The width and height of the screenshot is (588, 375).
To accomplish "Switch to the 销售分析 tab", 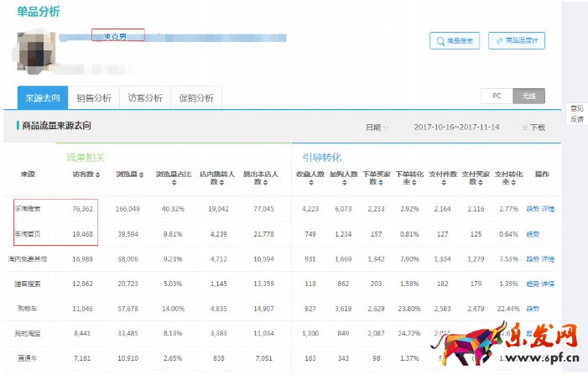I will (x=93, y=98).
